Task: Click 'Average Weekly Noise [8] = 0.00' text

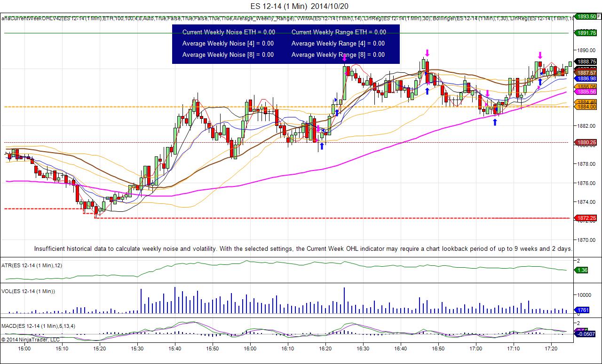Action: click(x=228, y=55)
